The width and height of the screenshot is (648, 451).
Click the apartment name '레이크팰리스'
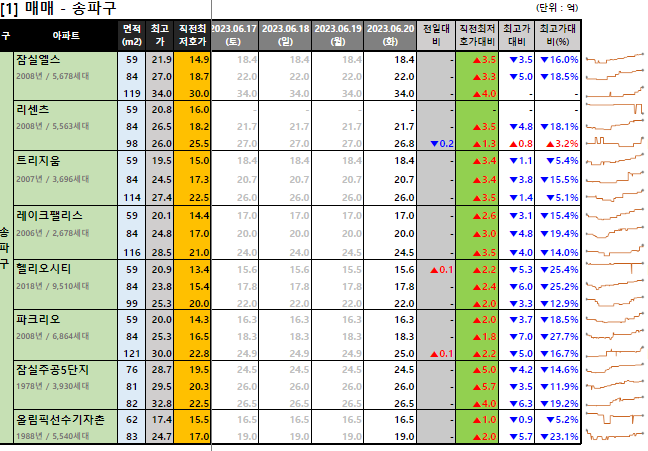point(49,215)
